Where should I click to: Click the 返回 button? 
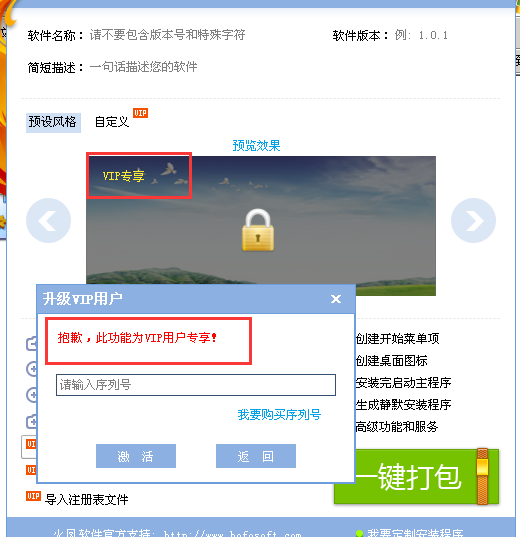pos(256,456)
